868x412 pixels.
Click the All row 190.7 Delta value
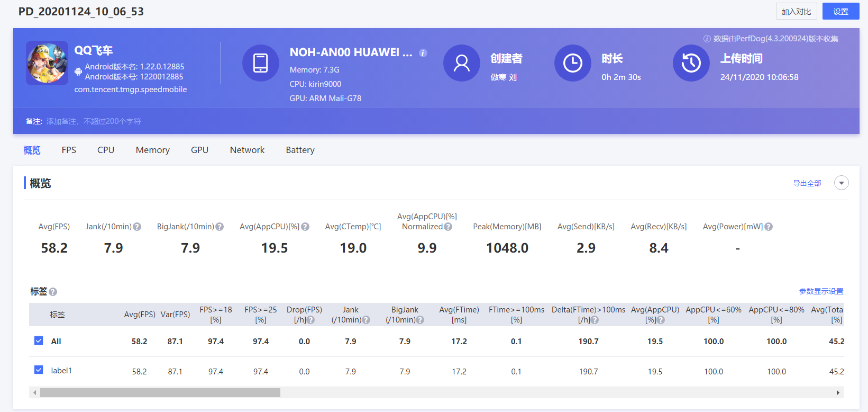coord(589,342)
